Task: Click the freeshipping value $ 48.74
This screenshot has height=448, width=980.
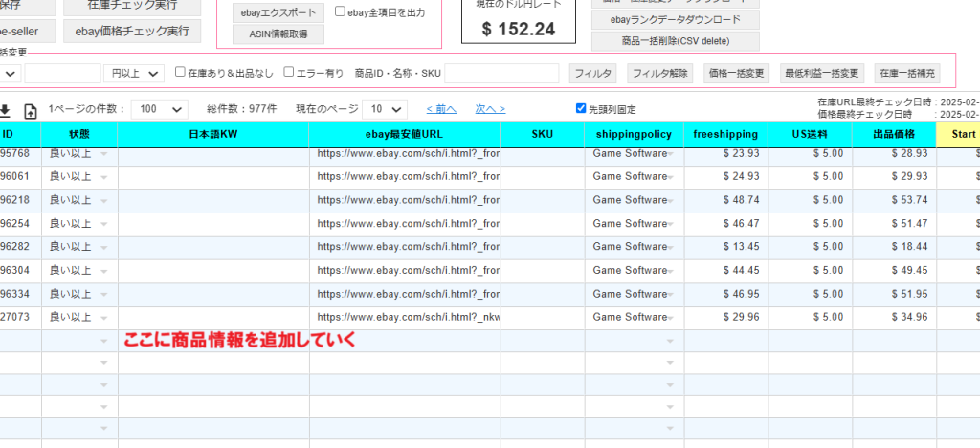Action: 742,201
